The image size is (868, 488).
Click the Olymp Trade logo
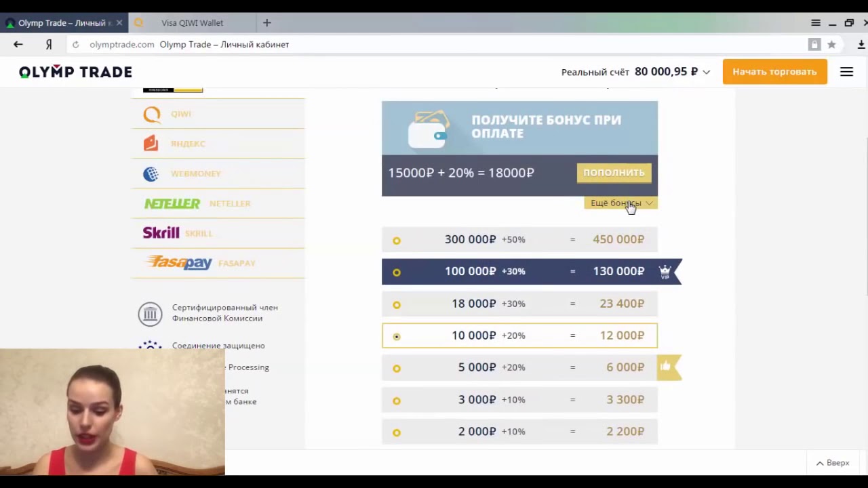click(75, 72)
